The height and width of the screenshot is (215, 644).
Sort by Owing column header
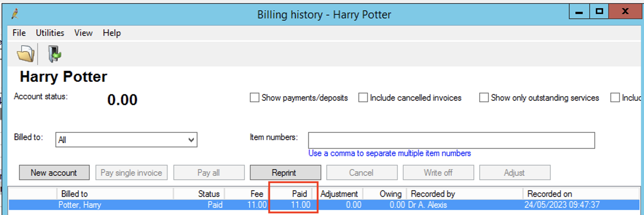[x=385, y=194]
